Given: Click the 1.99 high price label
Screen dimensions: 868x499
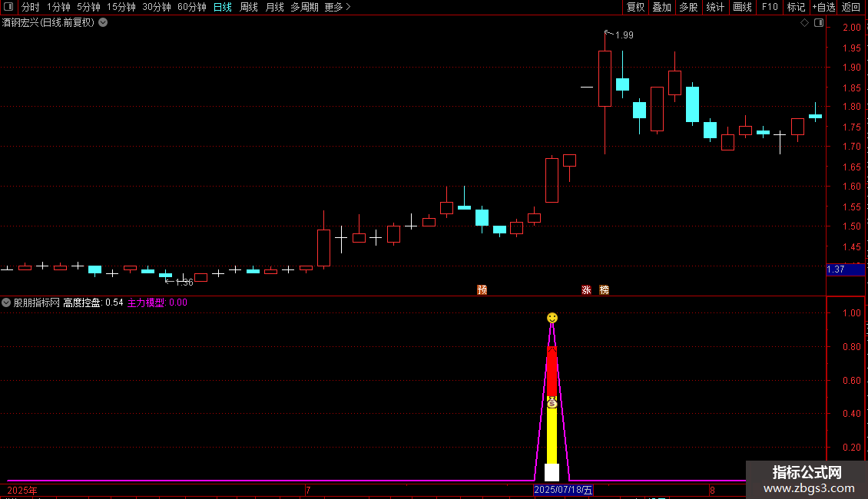Looking at the screenshot, I should point(624,35).
